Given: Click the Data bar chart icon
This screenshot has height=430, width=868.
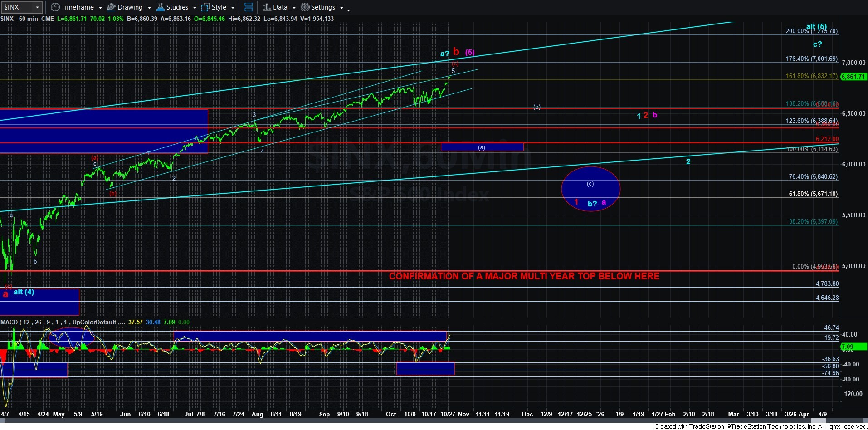Looking at the screenshot, I should pyautogui.click(x=267, y=7).
